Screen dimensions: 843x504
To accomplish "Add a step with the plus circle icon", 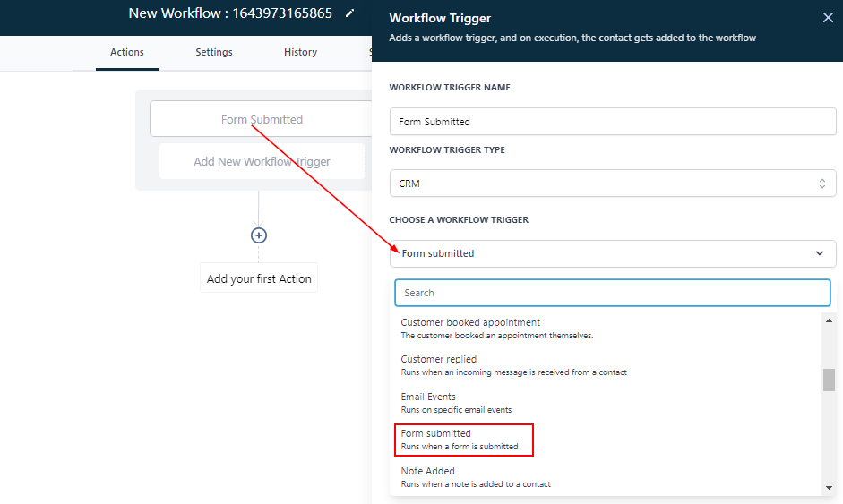I will 259,235.
